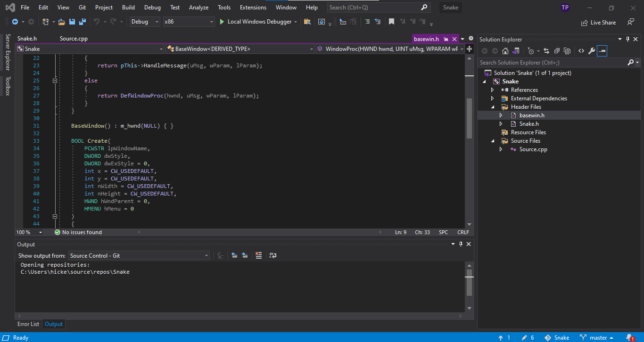Toggle Show All Files in Solution Explorer

(567, 51)
